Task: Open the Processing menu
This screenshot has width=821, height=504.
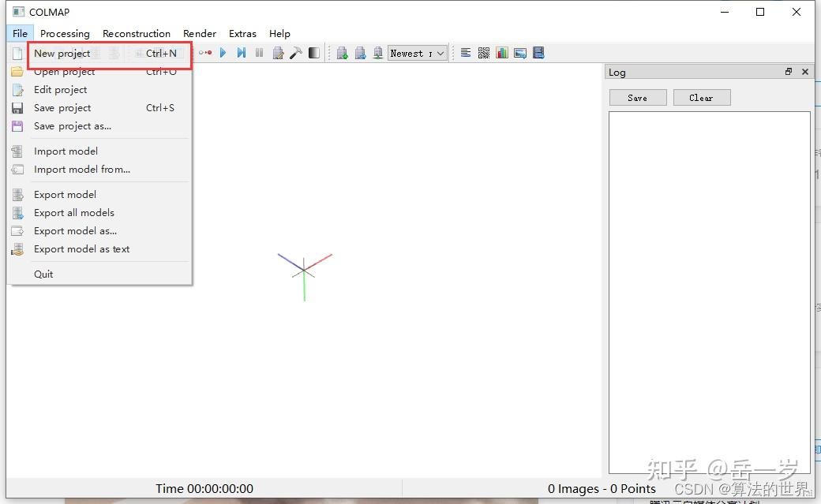Action: pos(65,33)
